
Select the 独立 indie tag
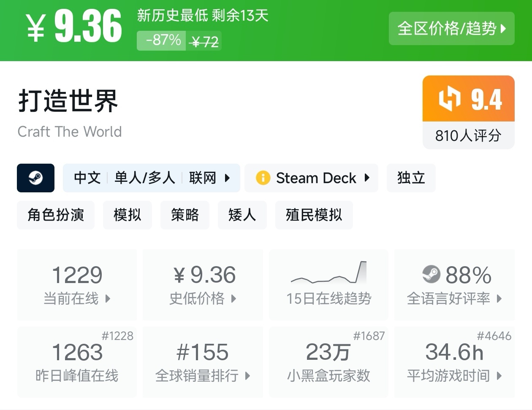pyautogui.click(x=411, y=178)
